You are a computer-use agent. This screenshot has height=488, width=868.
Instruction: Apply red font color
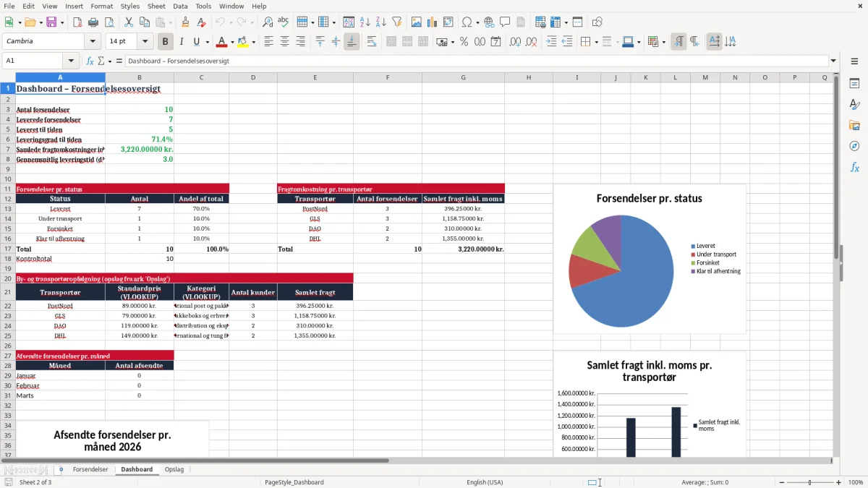pyautogui.click(x=221, y=42)
